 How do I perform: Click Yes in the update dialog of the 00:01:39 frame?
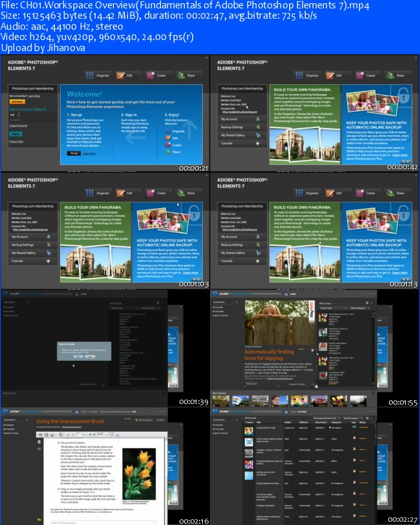(78, 357)
